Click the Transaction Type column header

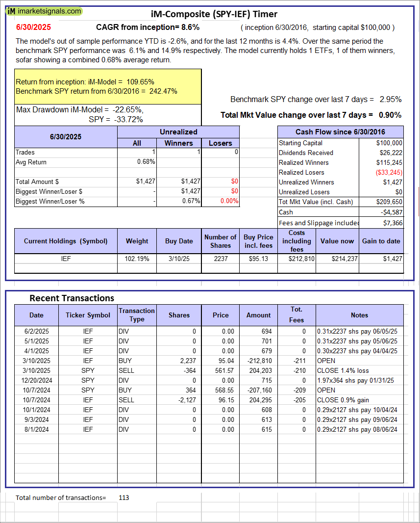click(137, 315)
